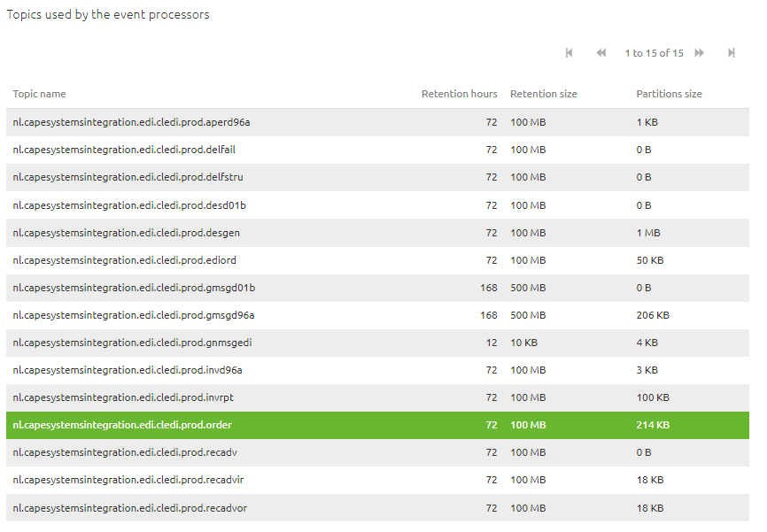
Task: Open the 10 KB retention link for gnmsgedi
Action: 523,343
